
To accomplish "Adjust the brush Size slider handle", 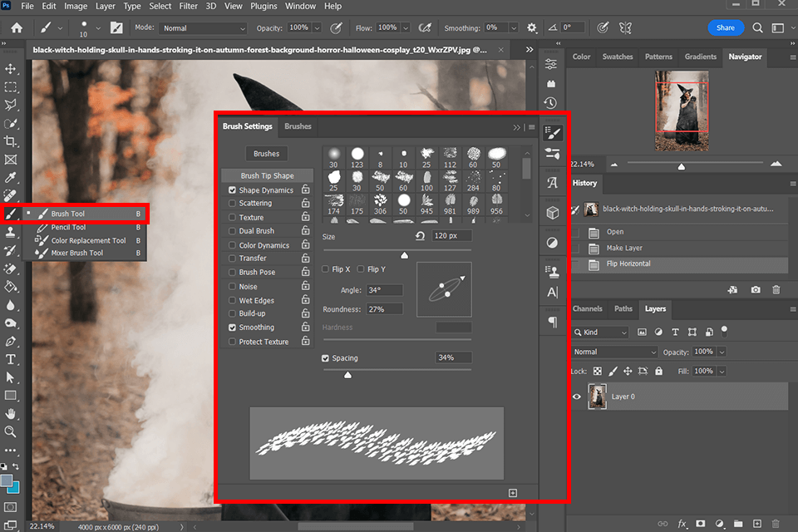I will 405,255.
